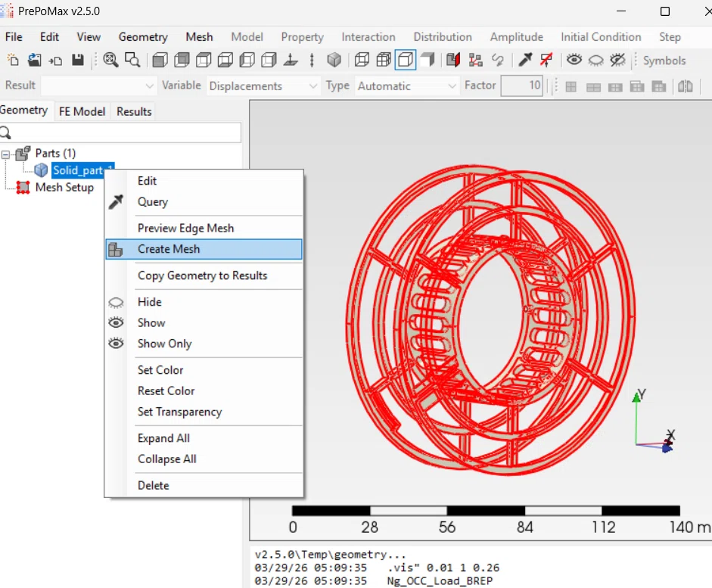Screen dimensions: 712x588
Task: Open a file with the folder icon
Action: pos(35,60)
